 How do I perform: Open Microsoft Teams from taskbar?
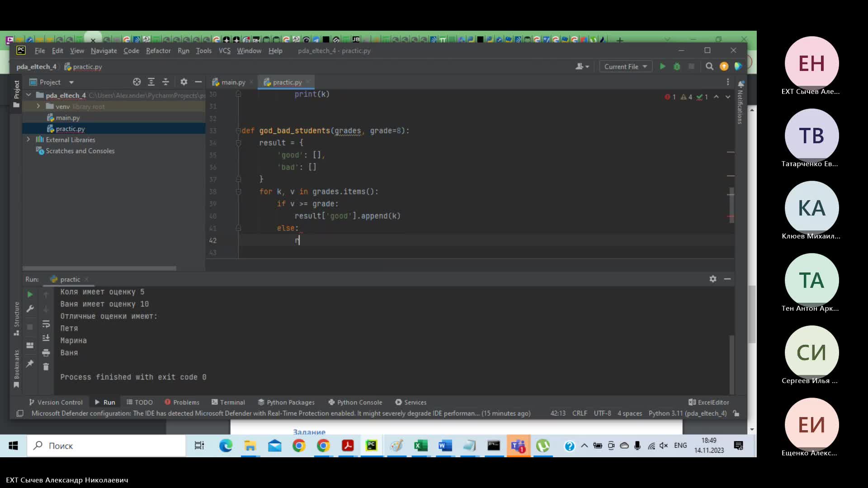(518, 446)
